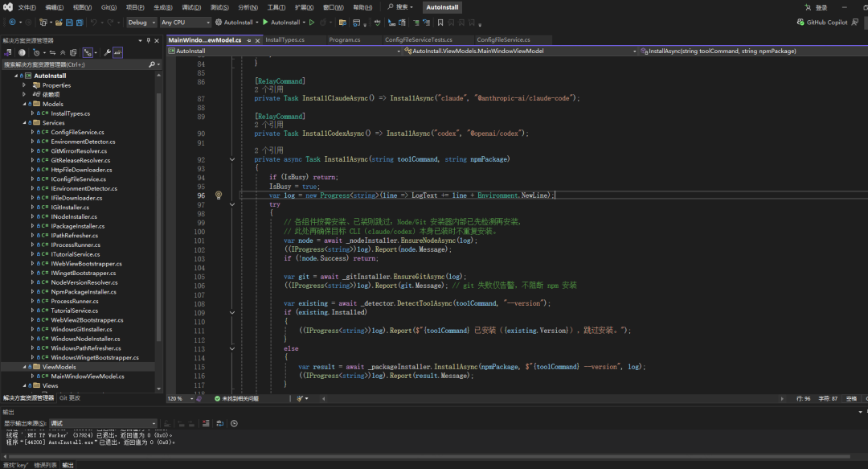The image size is (868, 469).
Task: Click the pending changes filter clock icon
Action: pos(36,52)
